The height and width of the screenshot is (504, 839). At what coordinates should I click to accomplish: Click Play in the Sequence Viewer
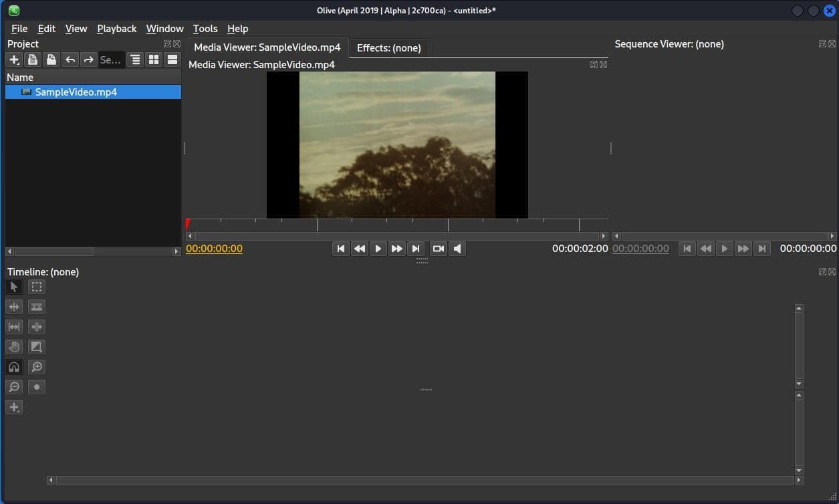[x=725, y=249]
